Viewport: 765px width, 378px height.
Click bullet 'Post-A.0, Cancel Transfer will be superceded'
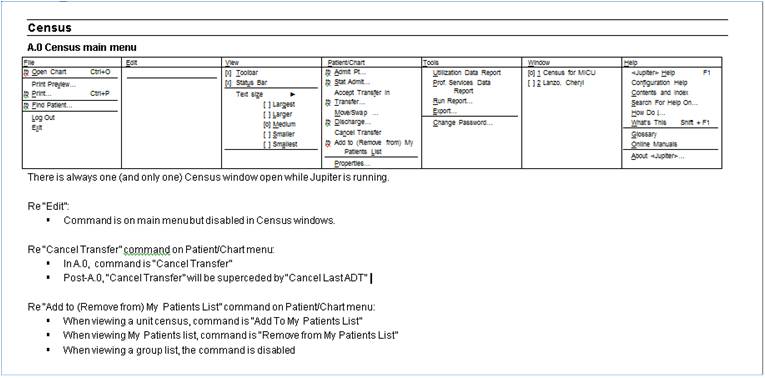point(215,278)
